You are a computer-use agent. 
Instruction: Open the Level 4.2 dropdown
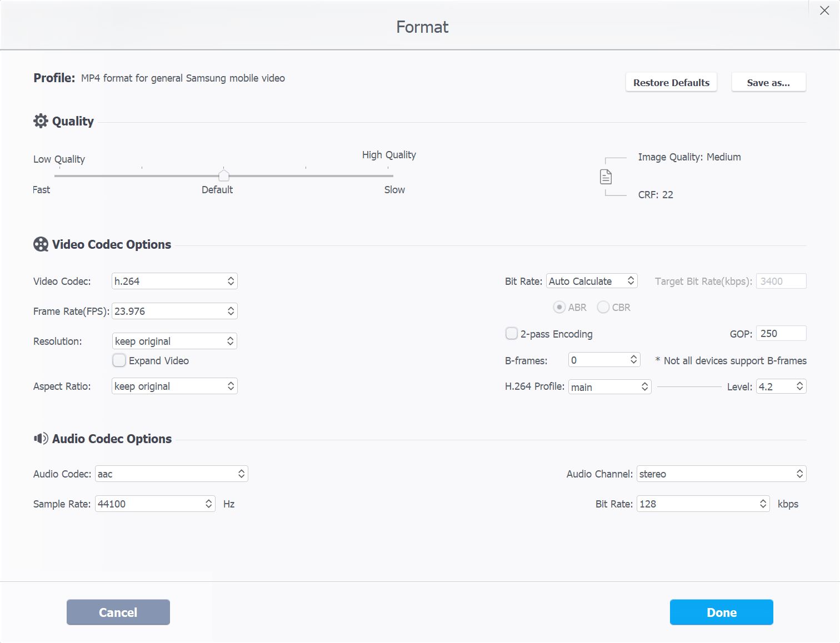click(781, 386)
